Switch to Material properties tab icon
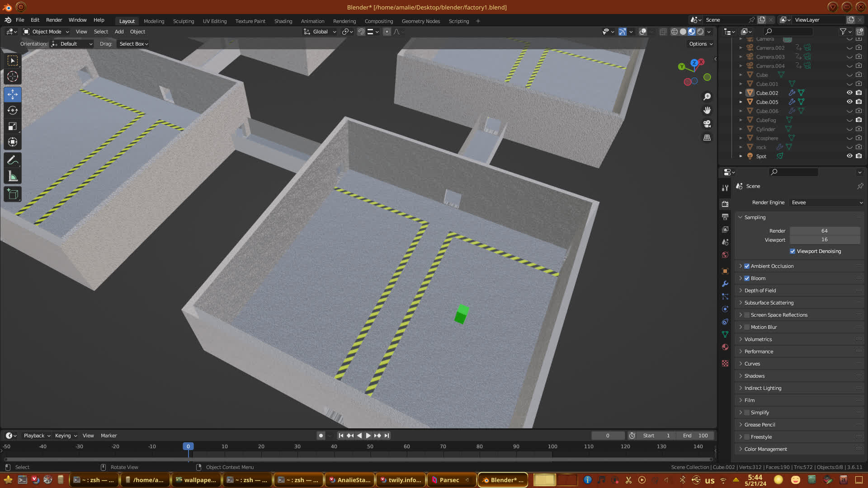The image size is (868, 488). pos(725,347)
